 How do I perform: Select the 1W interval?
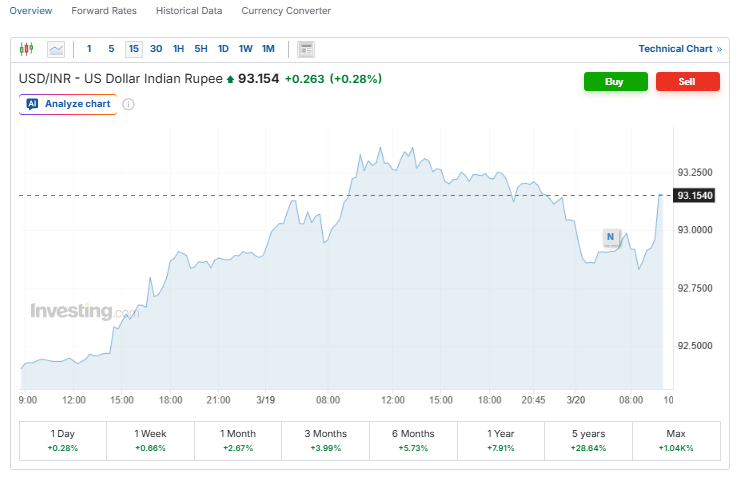(x=246, y=49)
